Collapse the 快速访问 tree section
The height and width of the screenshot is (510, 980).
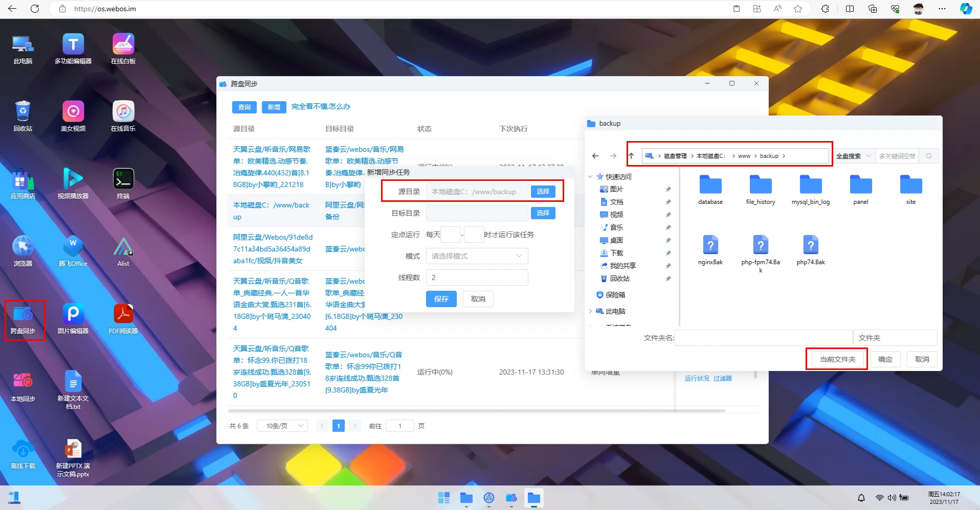pos(590,177)
